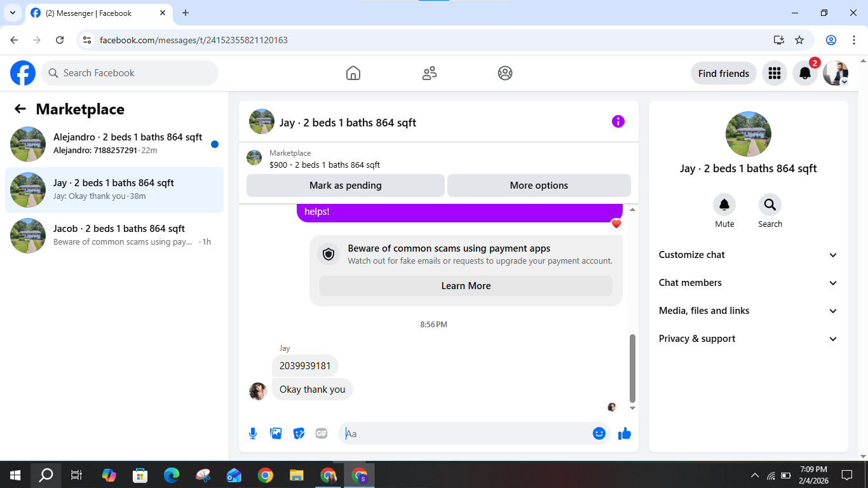868x488 pixels.
Task: Open the Chrome three-dot menu
Action: point(854,40)
